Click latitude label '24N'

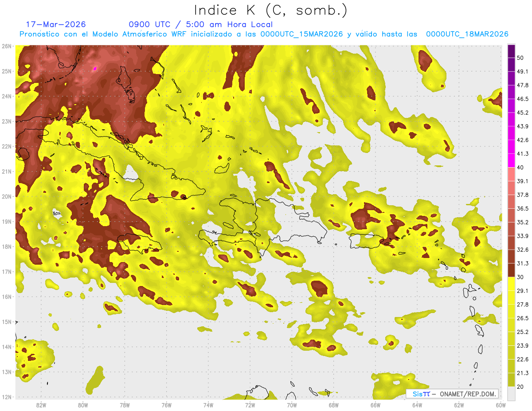pyautogui.click(x=6, y=96)
